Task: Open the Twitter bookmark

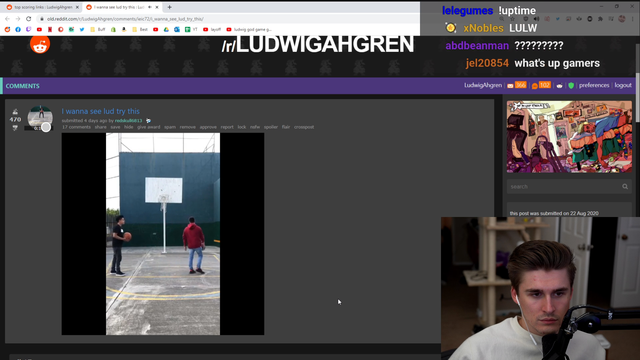Action: coord(82,29)
